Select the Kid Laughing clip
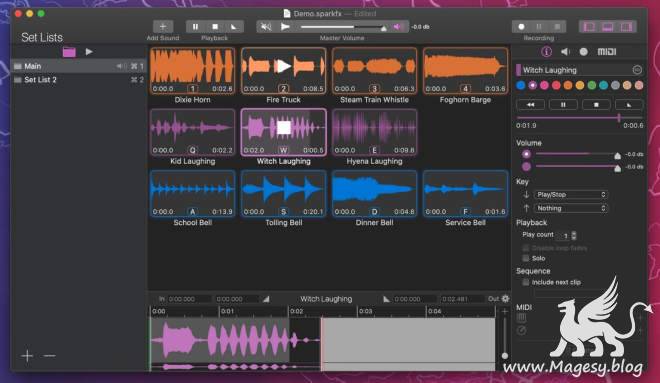The height and width of the screenshot is (383, 660). click(192, 132)
